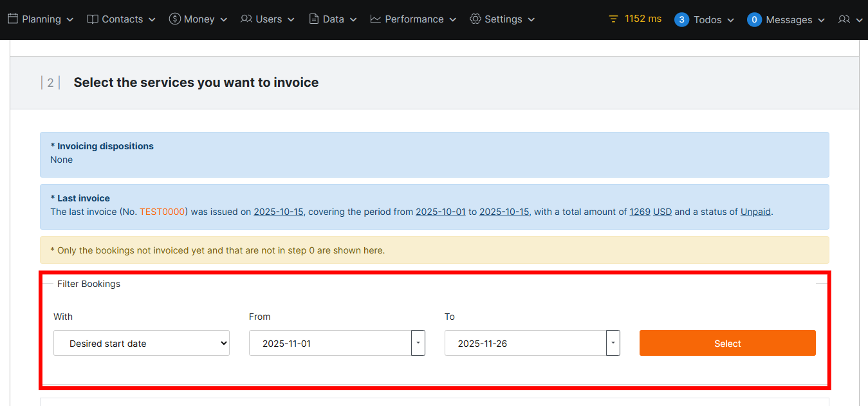Image resolution: width=868 pixels, height=406 pixels.
Task: Click the 1152 ms load time indicator
Action: tap(635, 19)
